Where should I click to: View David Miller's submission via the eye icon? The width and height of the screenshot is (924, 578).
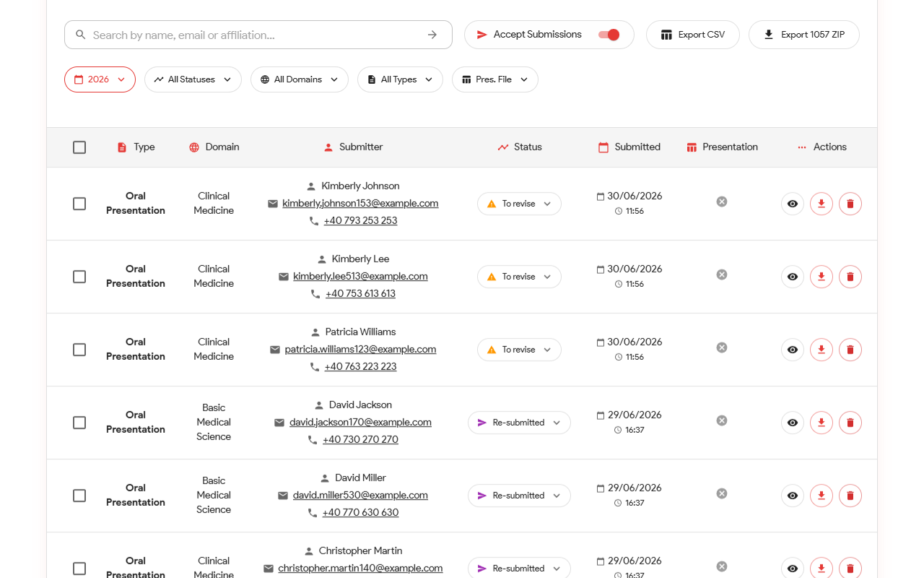pos(793,496)
